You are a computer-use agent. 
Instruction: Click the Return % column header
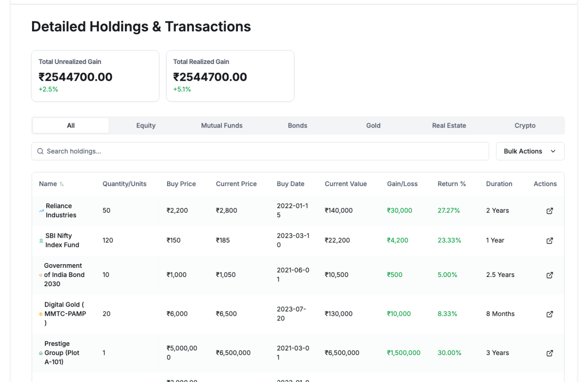(x=451, y=184)
